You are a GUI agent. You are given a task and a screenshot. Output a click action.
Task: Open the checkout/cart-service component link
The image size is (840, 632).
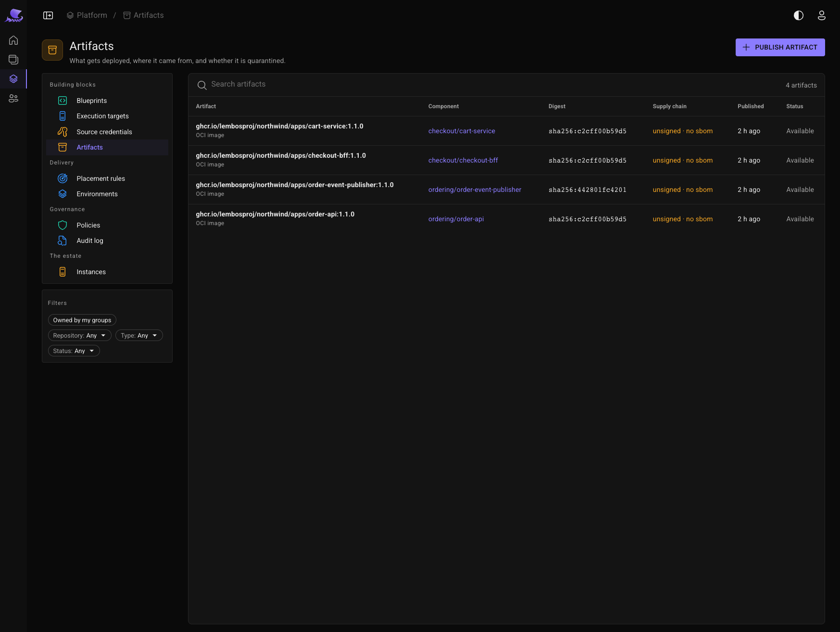[462, 131]
